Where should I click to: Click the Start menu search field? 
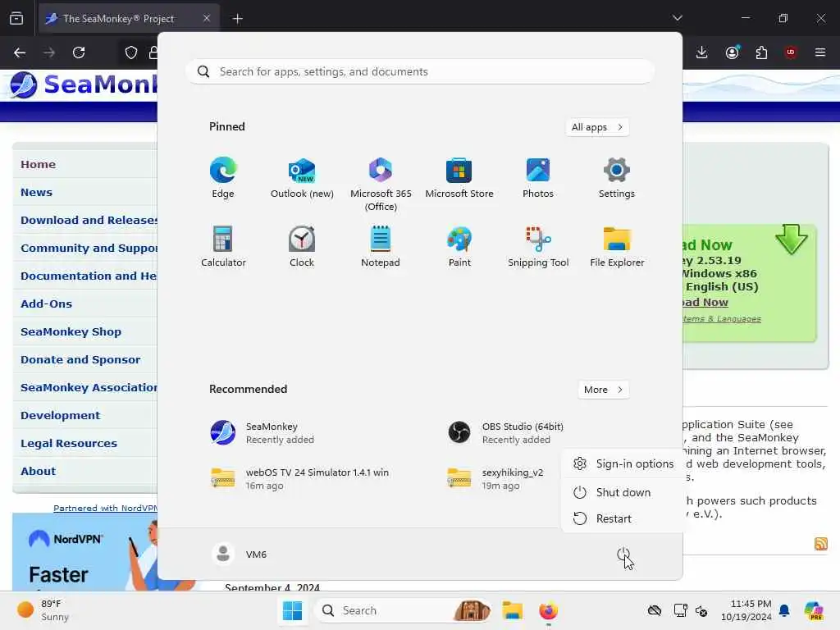click(420, 72)
